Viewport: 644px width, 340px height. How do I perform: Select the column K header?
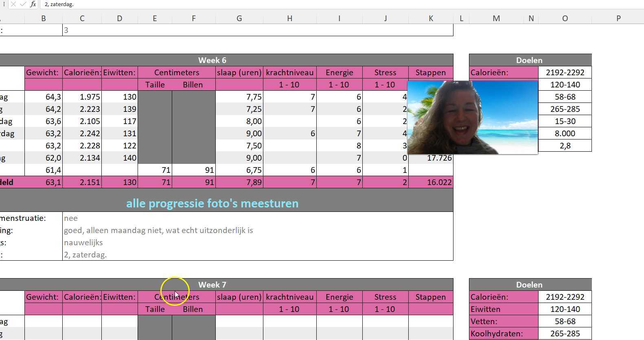point(431,18)
